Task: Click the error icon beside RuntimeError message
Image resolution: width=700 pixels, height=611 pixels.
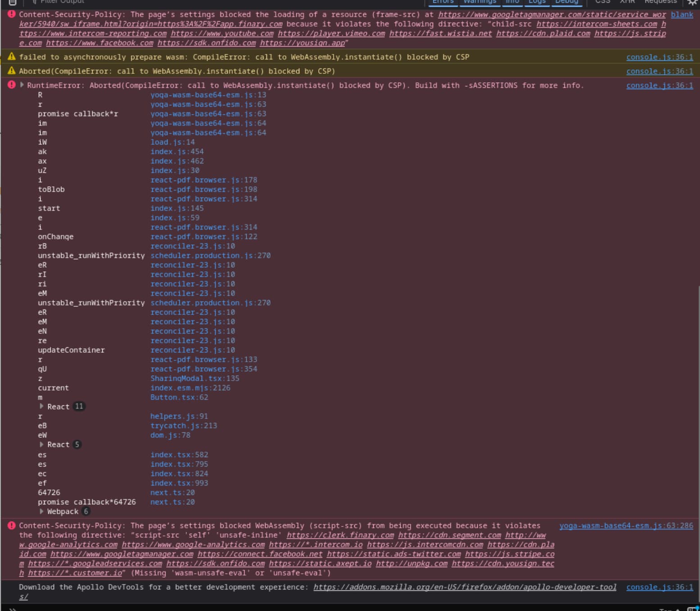Action: pyautogui.click(x=12, y=85)
